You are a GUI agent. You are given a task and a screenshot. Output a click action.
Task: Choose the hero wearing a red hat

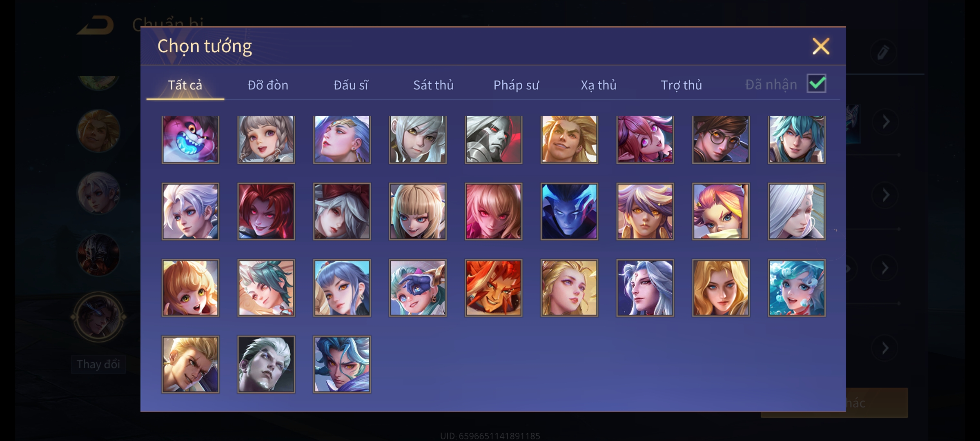pyautogui.click(x=342, y=211)
